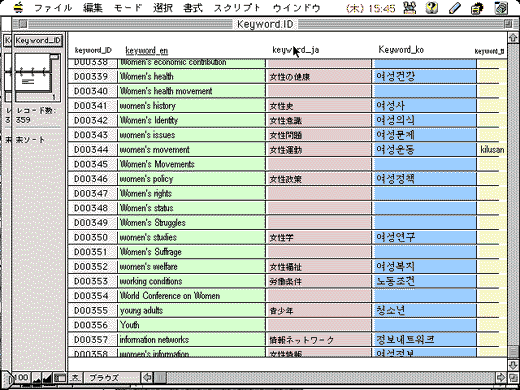Image resolution: width=520 pixels, height=390 pixels.
Task: Open the Keyword_ID layout pop-up menu
Action: [x=38, y=41]
